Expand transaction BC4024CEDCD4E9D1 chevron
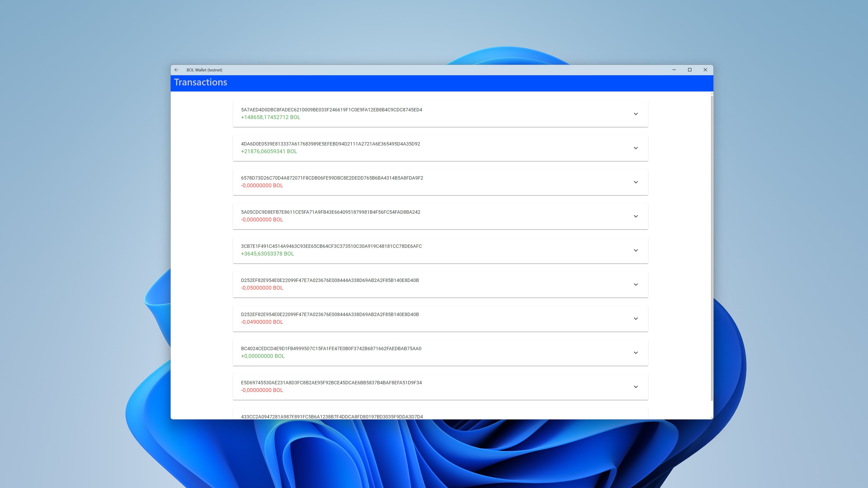The image size is (868, 488). click(x=635, y=353)
